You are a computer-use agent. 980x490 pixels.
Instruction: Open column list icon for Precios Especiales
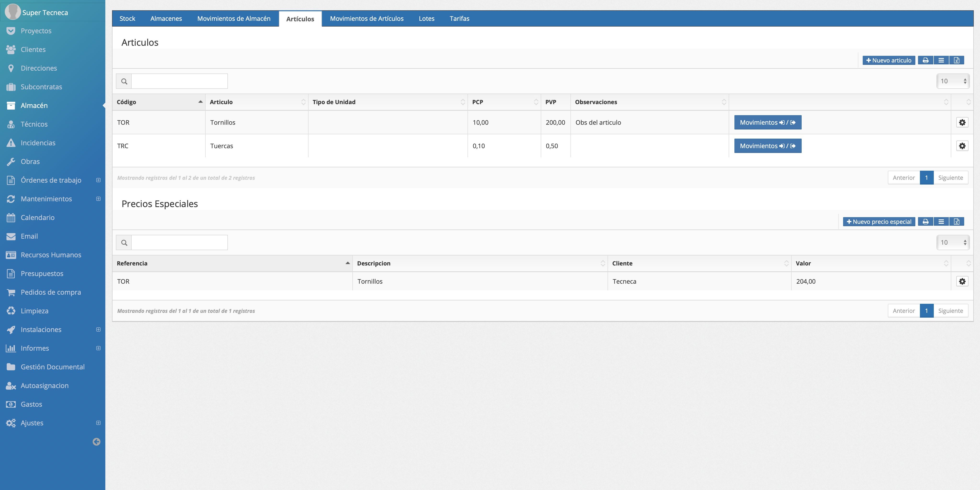[x=941, y=221]
